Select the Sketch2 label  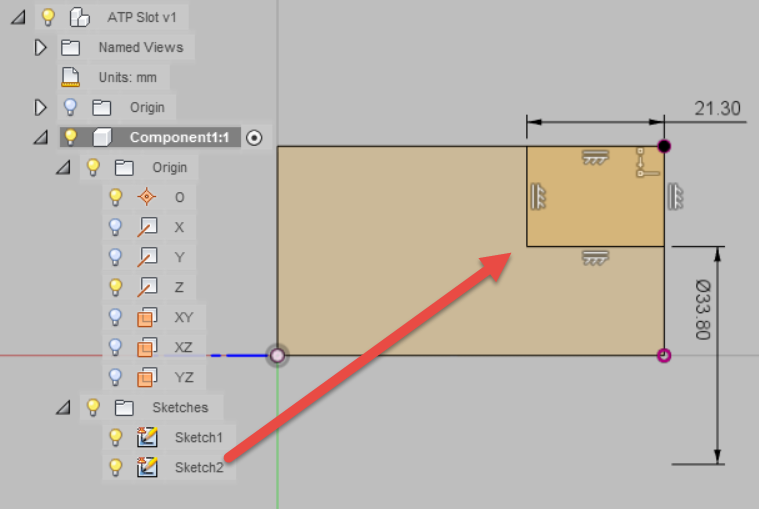199,467
